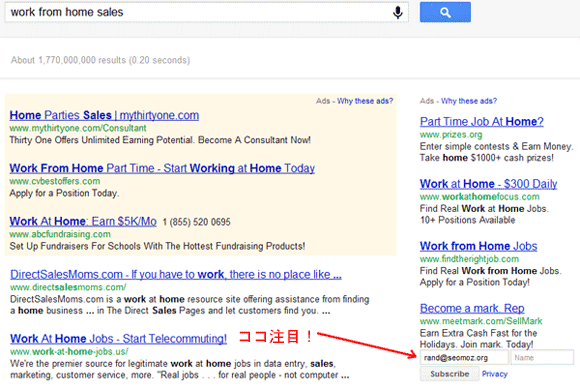Open 'Become a mark. Rep' ad link
Viewport: 580px width, 389px height.
pos(472,308)
